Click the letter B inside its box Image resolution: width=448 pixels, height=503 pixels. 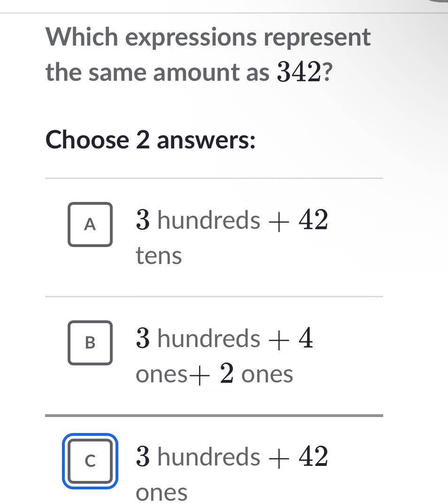coord(90,343)
